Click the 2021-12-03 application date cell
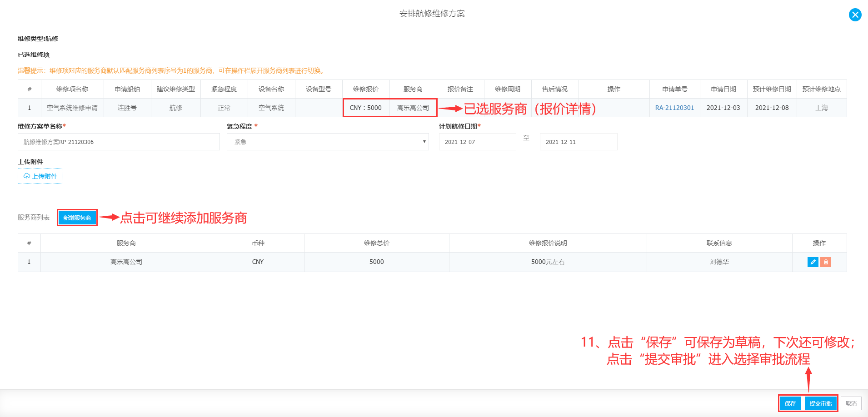This screenshot has height=417, width=868. pos(723,108)
